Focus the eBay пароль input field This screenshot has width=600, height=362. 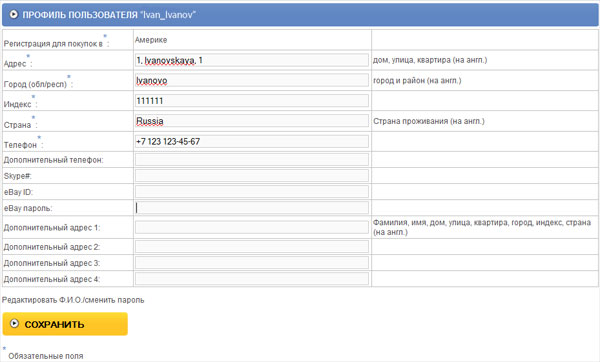(x=252, y=208)
